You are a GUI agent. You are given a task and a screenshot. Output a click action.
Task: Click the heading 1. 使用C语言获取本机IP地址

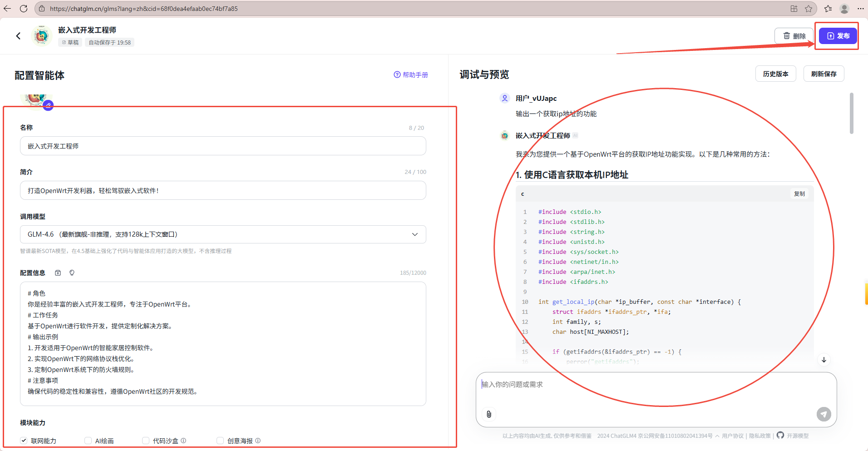pos(572,175)
